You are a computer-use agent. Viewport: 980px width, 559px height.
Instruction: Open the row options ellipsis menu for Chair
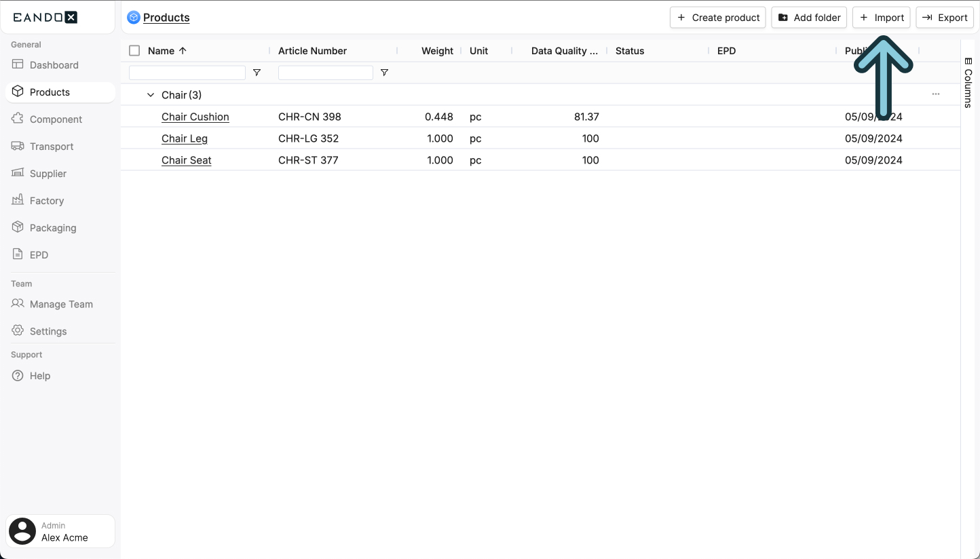tap(936, 95)
